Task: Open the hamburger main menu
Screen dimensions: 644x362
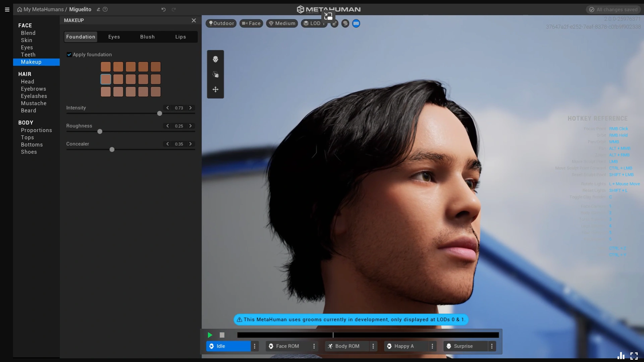Action: pos(7,9)
